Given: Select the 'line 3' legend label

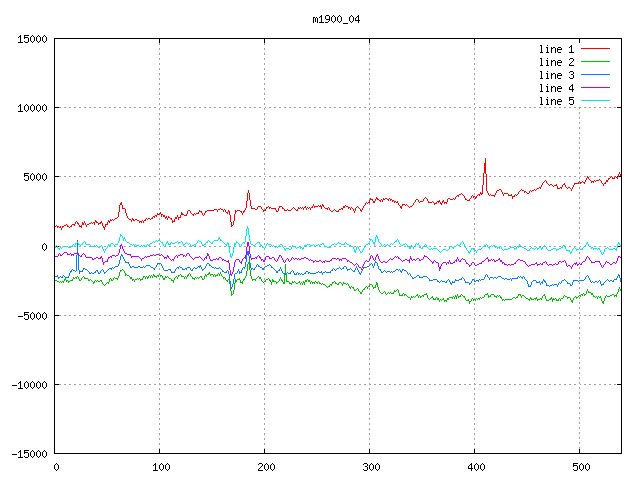Looking at the screenshot, I should click(x=556, y=75).
